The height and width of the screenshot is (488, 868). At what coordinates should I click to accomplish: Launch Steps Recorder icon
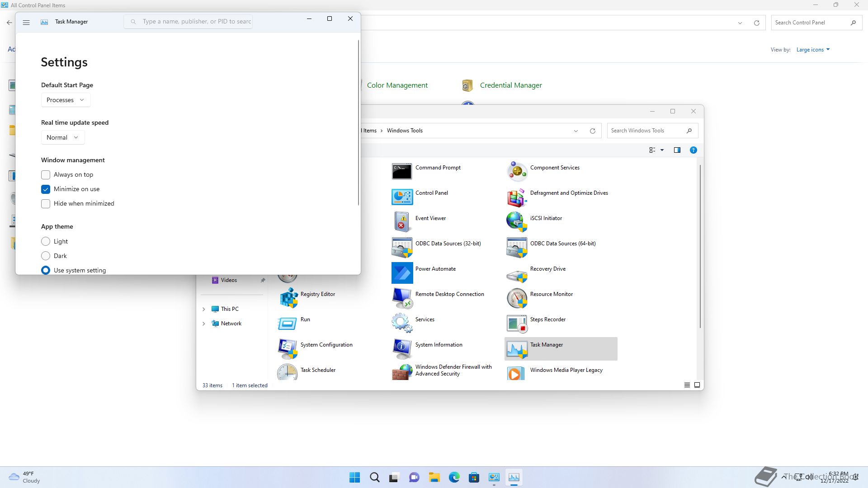517,323
